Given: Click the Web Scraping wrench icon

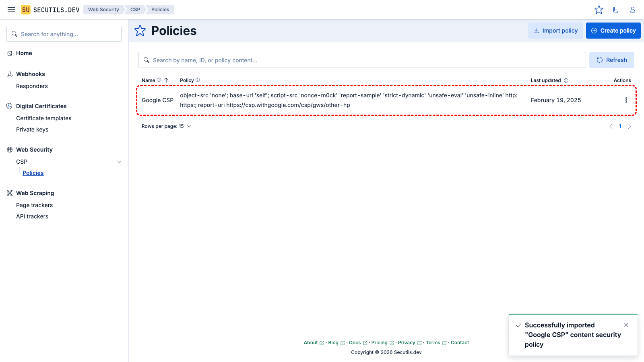Looking at the screenshot, I should pyautogui.click(x=9, y=193).
